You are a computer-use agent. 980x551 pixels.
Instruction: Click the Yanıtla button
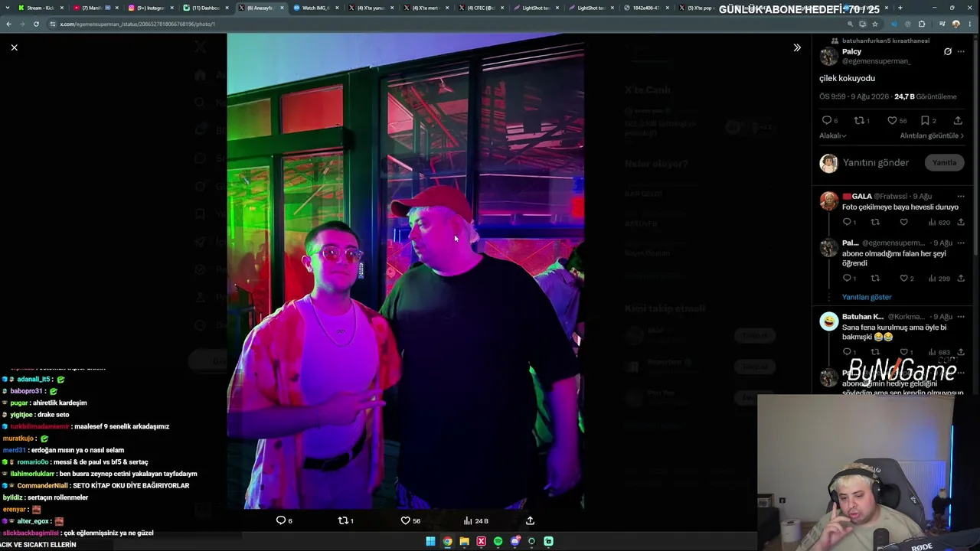pyautogui.click(x=944, y=162)
